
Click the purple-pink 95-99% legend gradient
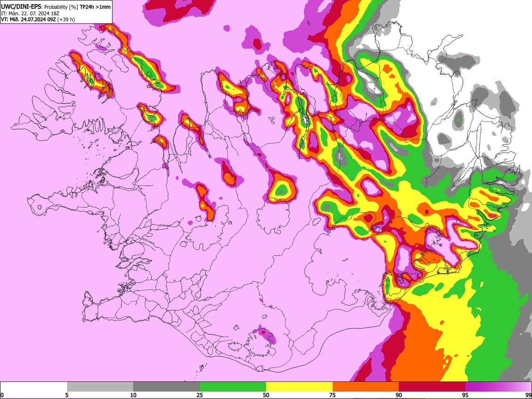click(498, 387)
